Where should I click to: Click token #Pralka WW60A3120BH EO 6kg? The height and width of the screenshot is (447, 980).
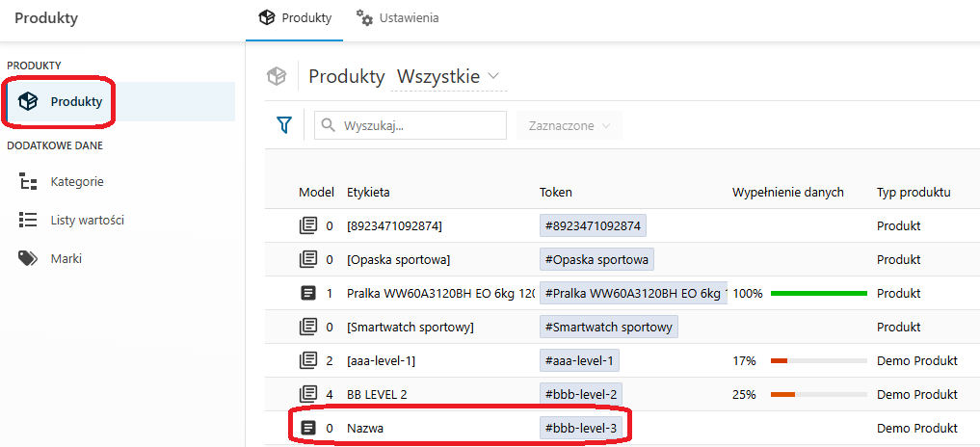634,293
